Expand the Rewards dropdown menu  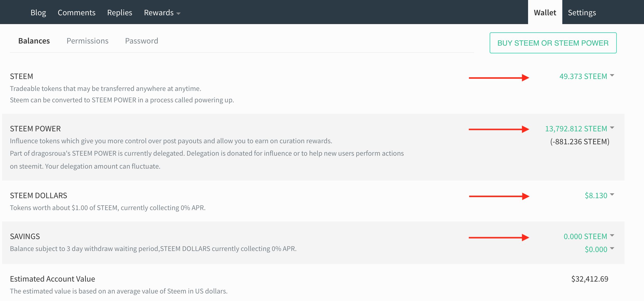click(162, 12)
